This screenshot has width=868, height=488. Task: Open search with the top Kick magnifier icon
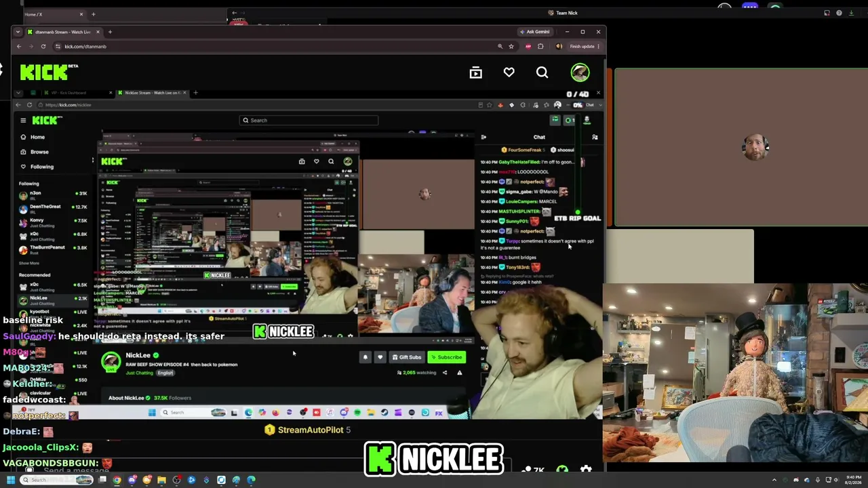coord(542,73)
